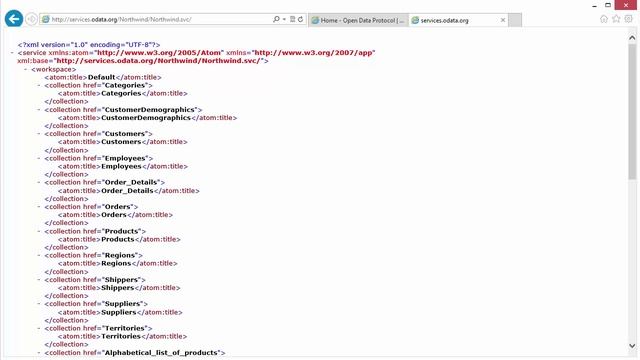Image resolution: width=640 pixels, height=360 pixels.
Task: Minimize the browser window
Action: pos(594,5)
